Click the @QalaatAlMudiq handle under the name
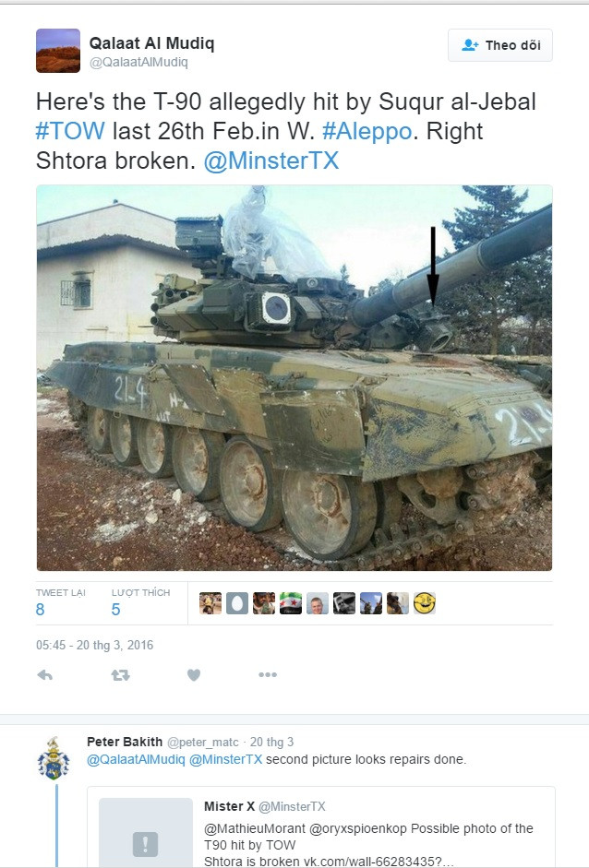This screenshot has width=589, height=868. [138, 62]
